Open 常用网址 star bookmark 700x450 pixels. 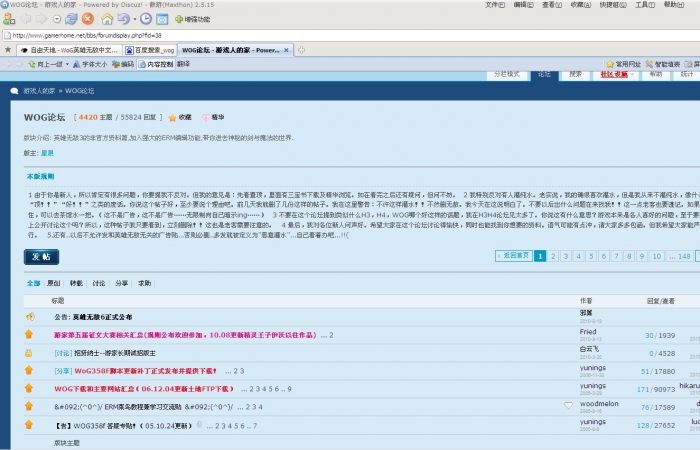coord(623,64)
